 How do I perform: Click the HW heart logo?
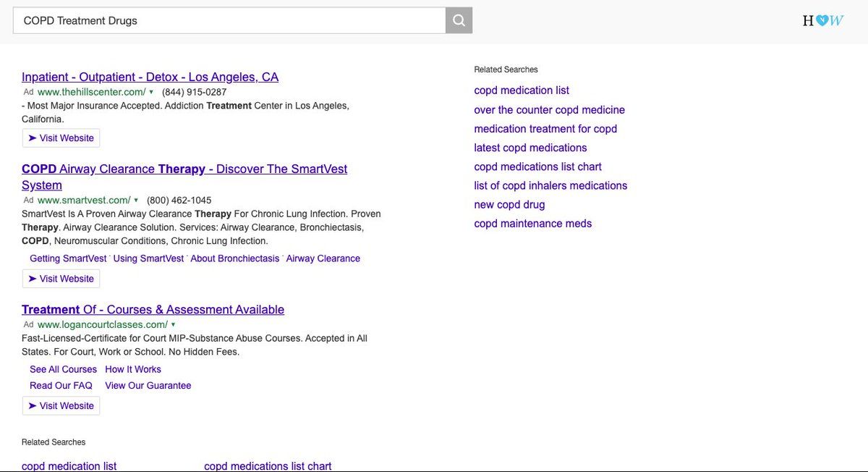[x=823, y=20]
